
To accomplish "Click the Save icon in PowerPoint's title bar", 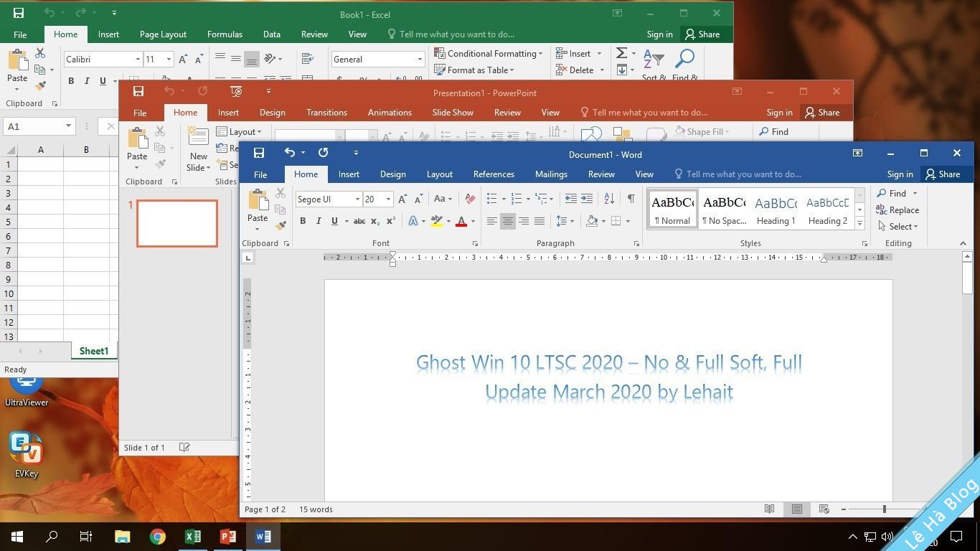I will tap(138, 91).
